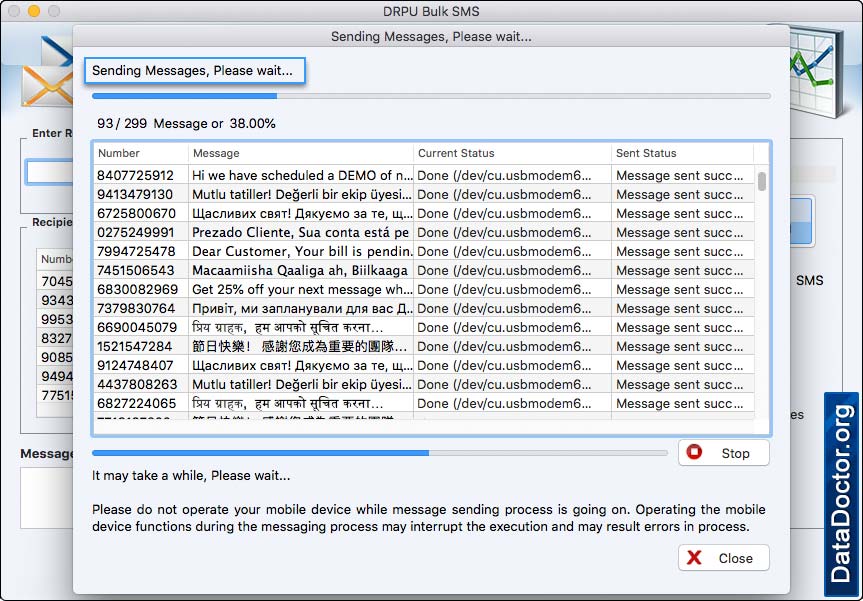Screen dimensions: 863x601
Task: Select row with number 9124748407
Action: [x=424, y=365]
